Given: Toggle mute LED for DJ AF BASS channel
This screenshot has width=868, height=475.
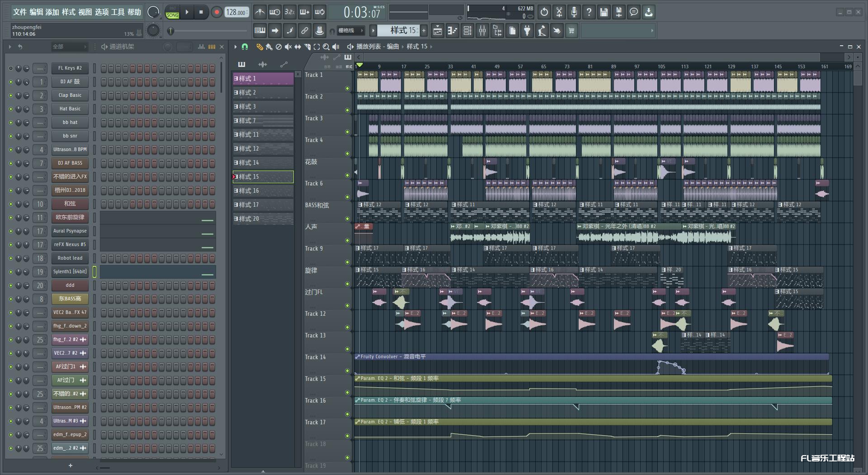Looking at the screenshot, I should [x=11, y=163].
